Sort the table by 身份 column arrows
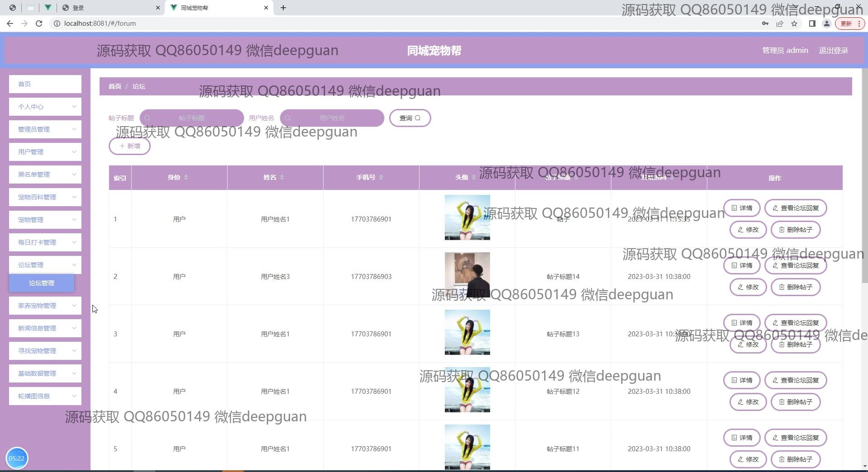 186,177
